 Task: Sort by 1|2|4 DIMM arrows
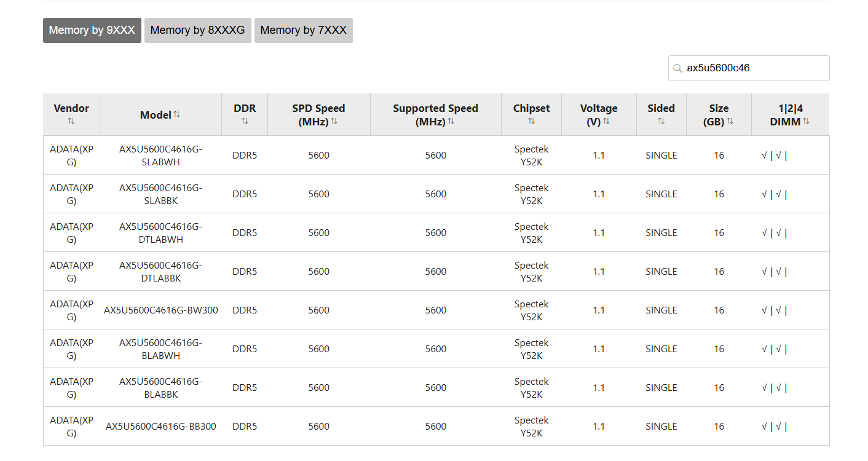click(x=806, y=121)
